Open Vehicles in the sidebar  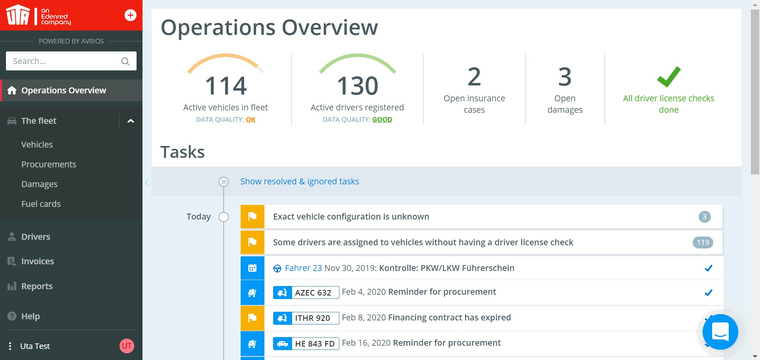click(x=37, y=144)
